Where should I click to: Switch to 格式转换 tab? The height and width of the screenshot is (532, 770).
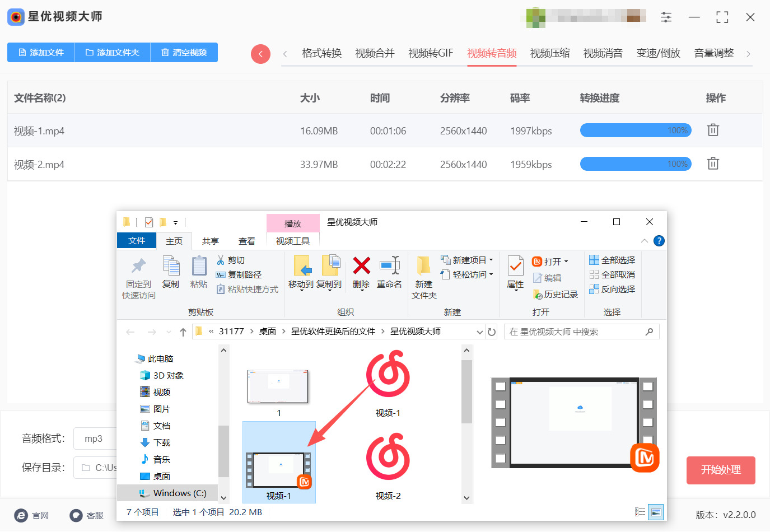(x=321, y=54)
